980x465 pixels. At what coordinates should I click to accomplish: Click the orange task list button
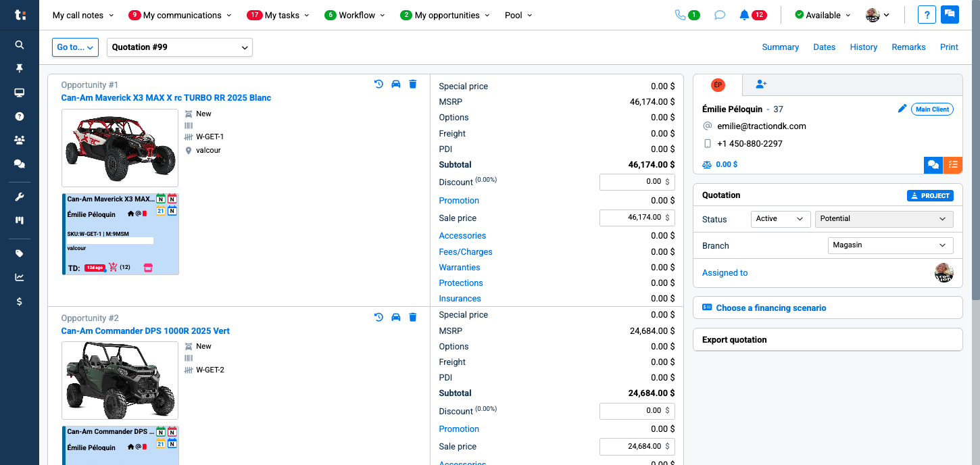(x=952, y=164)
